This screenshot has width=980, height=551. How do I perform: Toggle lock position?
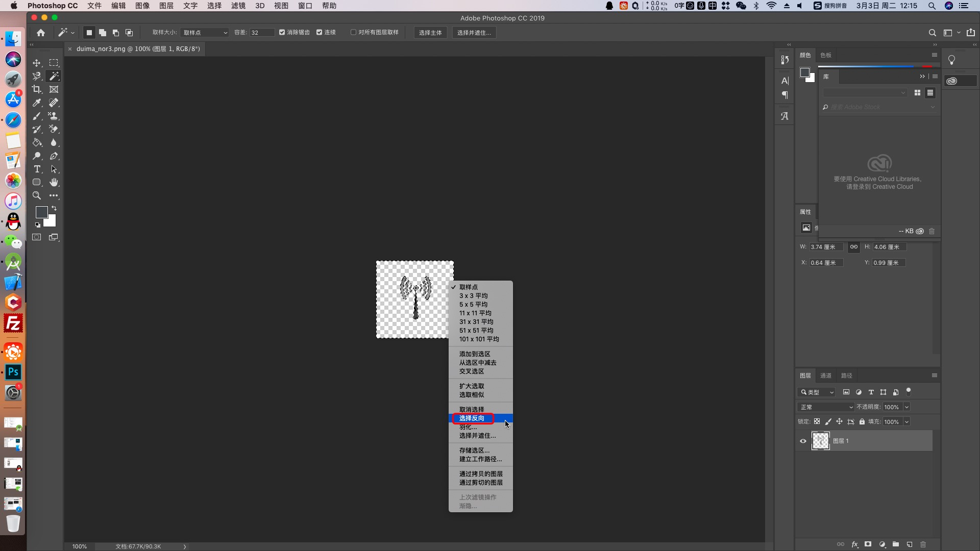click(x=839, y=422)
